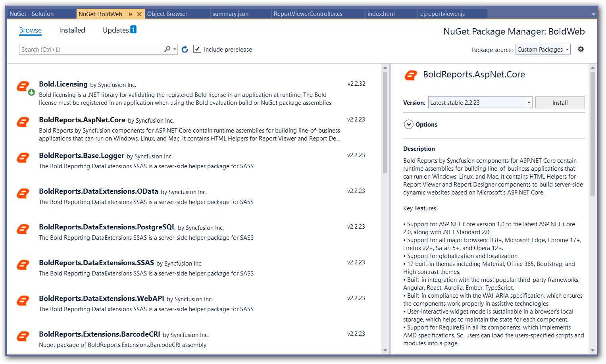Click the package list scrollbar thumb

(x=385, y=122)
